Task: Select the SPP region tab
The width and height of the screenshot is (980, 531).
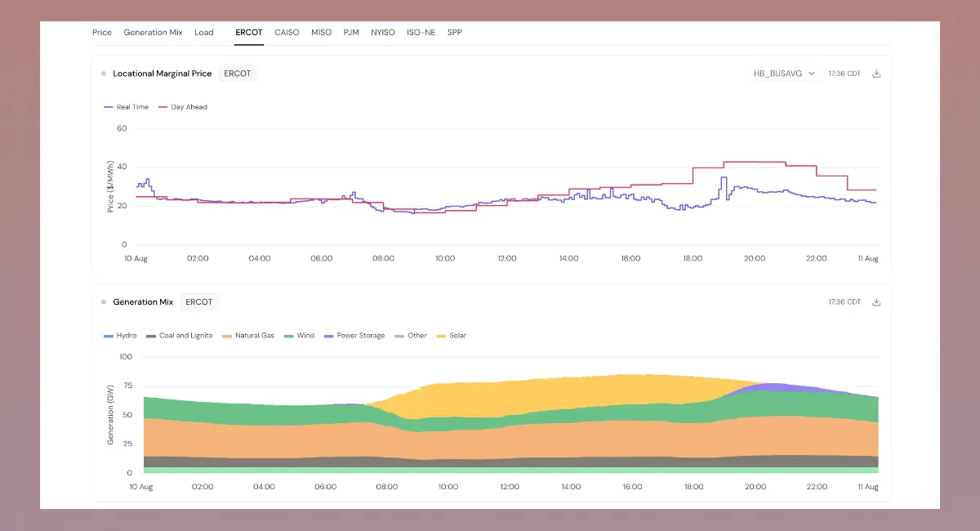Action: (x=455, y=33)
